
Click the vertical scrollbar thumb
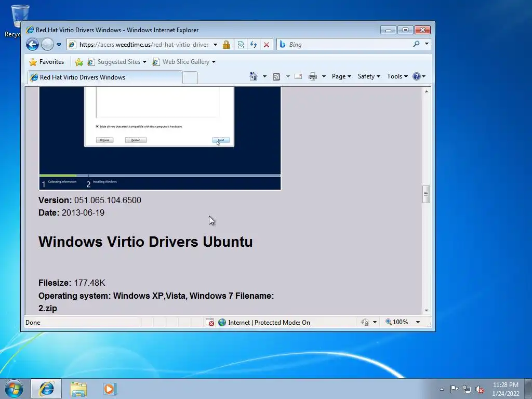click(x=426, y=194)
